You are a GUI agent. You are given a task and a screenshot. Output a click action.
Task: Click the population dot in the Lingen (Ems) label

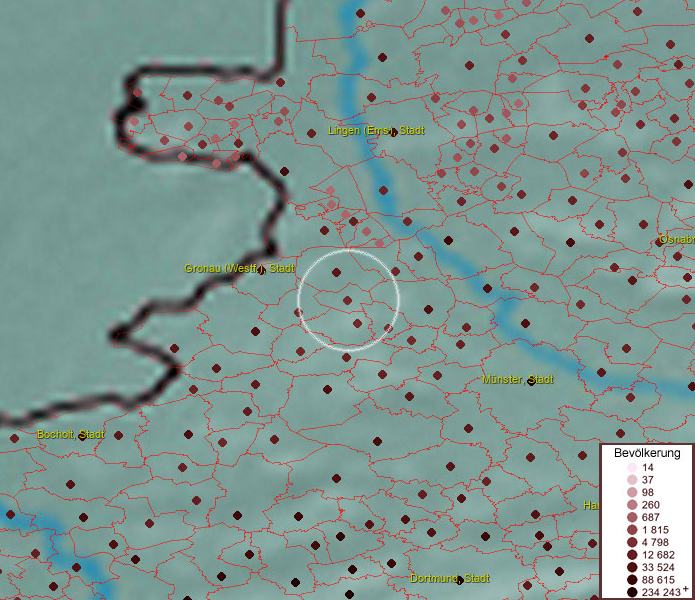click(393, 133)
